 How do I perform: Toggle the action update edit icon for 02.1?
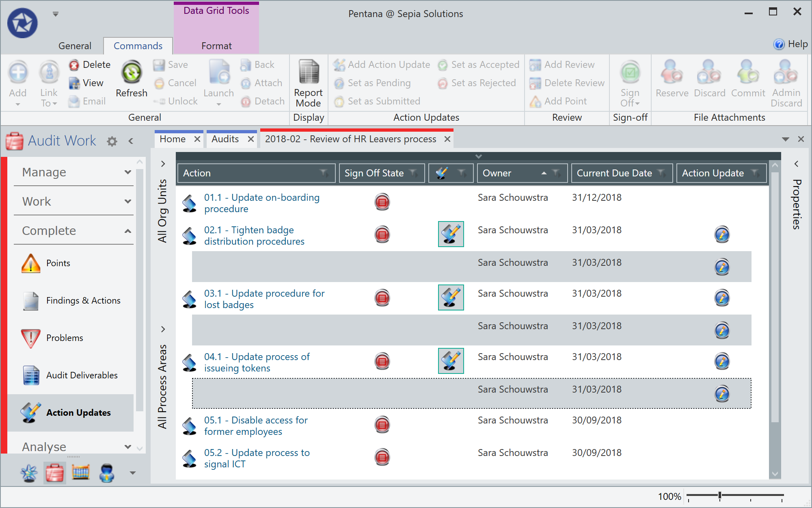451,234
